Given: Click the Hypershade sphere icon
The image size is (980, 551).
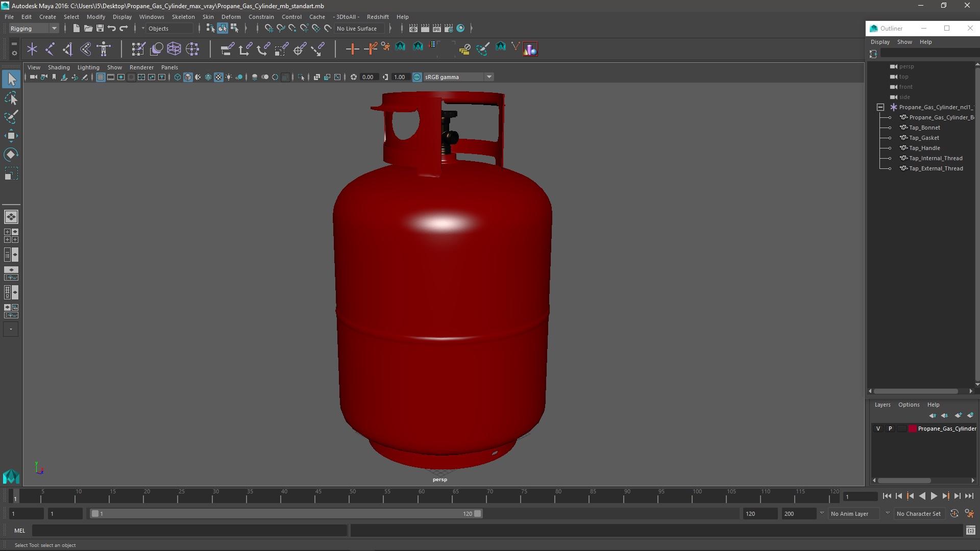Looking at the screenshot, I should coord(460,29).
